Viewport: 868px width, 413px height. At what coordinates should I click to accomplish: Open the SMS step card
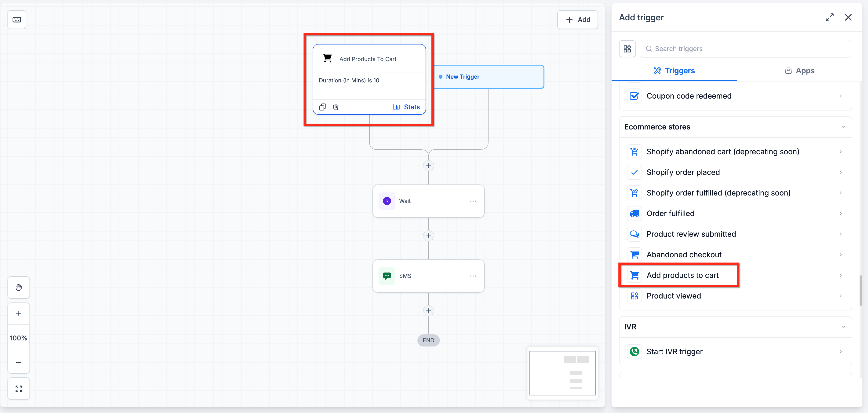click(x=428, y=276)
